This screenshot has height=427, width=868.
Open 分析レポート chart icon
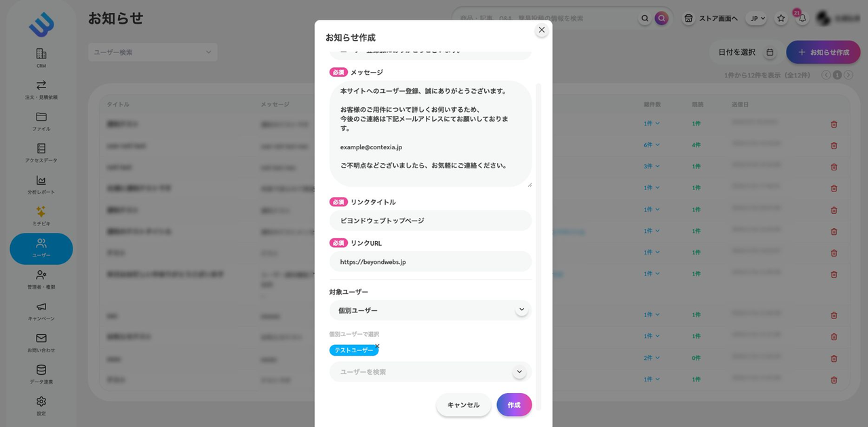pos(41,181)
